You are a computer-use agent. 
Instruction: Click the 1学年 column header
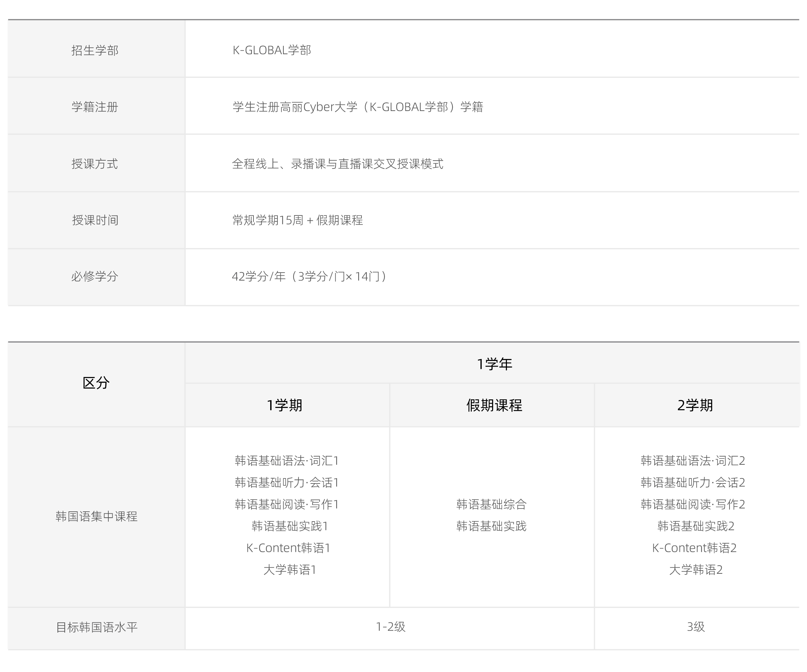point(494,364)
